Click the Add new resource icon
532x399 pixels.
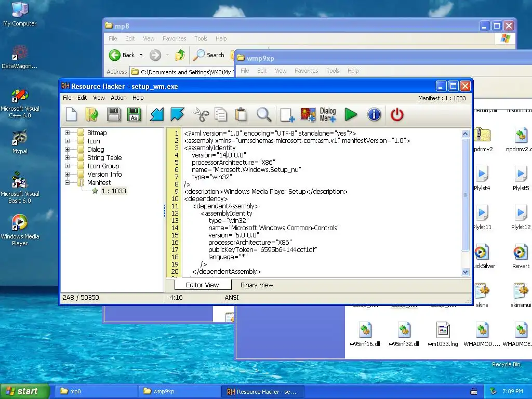click(x=287, y=114)
